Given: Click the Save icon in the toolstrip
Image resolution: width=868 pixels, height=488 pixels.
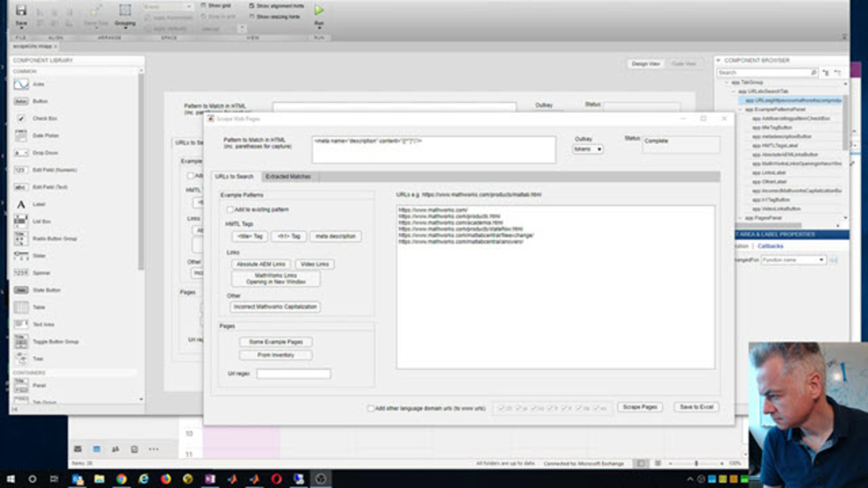Looking at the screenshot, I should (21, 12).
